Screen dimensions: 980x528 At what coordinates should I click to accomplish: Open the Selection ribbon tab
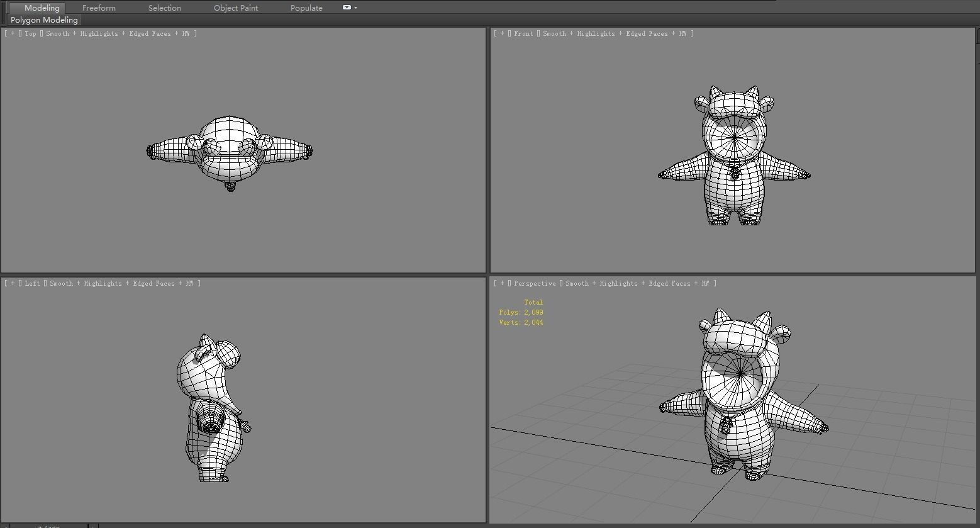pos(164,8)
